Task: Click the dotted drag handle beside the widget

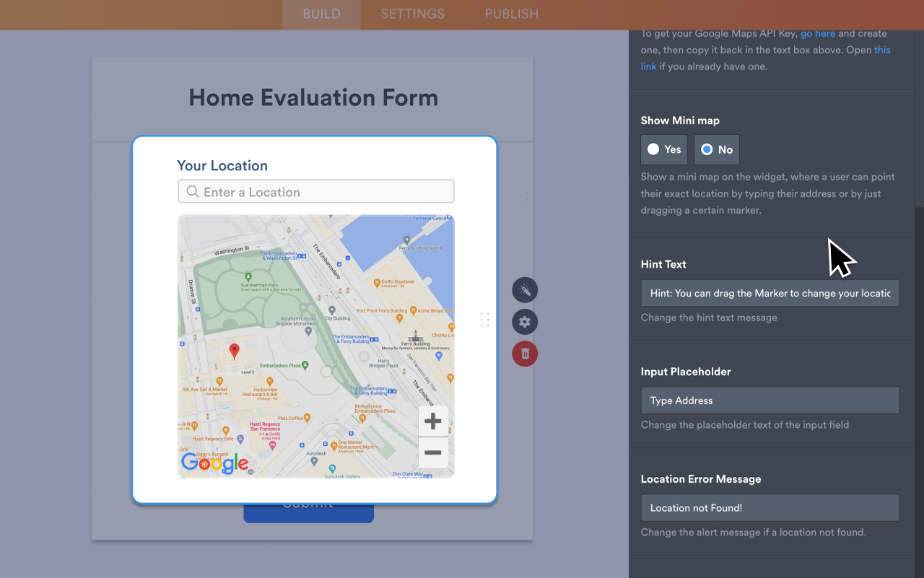Action: pyautogui.click(x=484, y=320)
